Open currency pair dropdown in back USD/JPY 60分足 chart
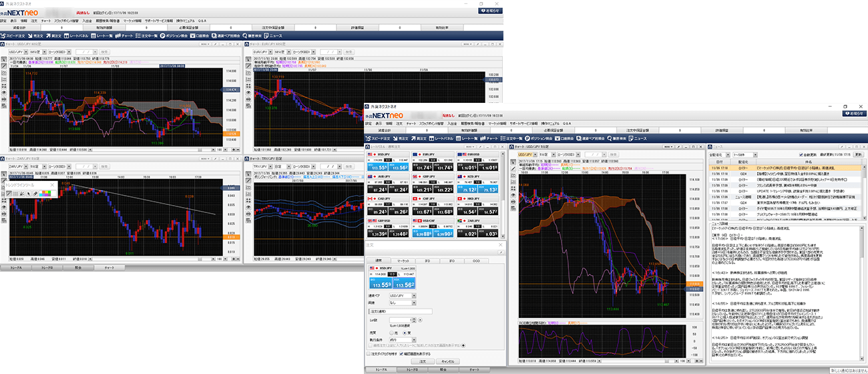Image resolution: width=868 pixels, height=374 pixels. 18,52
